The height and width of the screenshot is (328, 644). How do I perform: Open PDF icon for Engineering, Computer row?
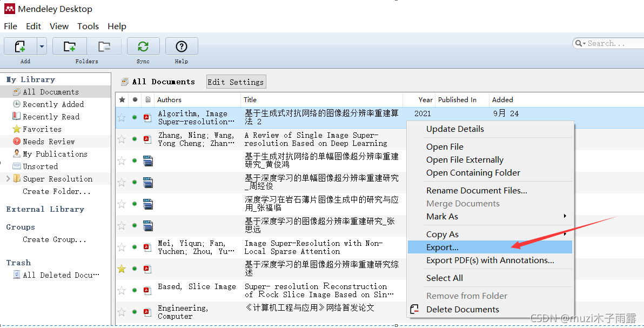[x=147, y=312]
